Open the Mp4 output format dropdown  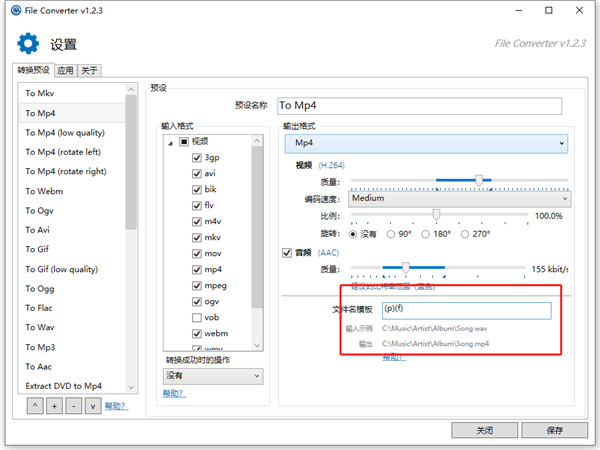click(426, 143)
